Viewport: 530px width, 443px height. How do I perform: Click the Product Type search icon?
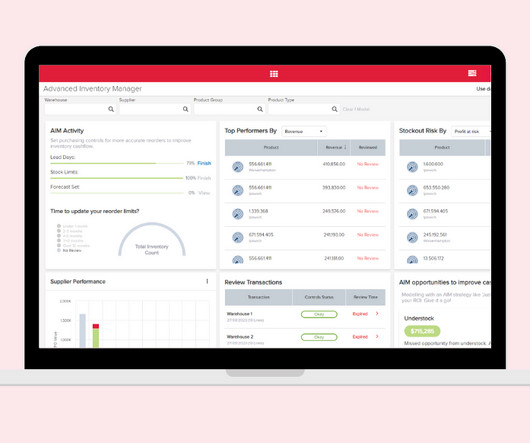tap(334, 109)
